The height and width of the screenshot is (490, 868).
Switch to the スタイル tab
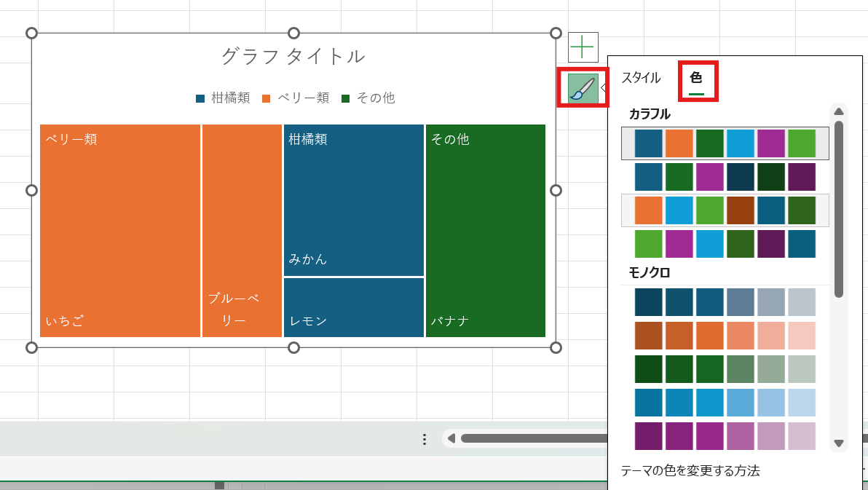[x=641, y=77]
